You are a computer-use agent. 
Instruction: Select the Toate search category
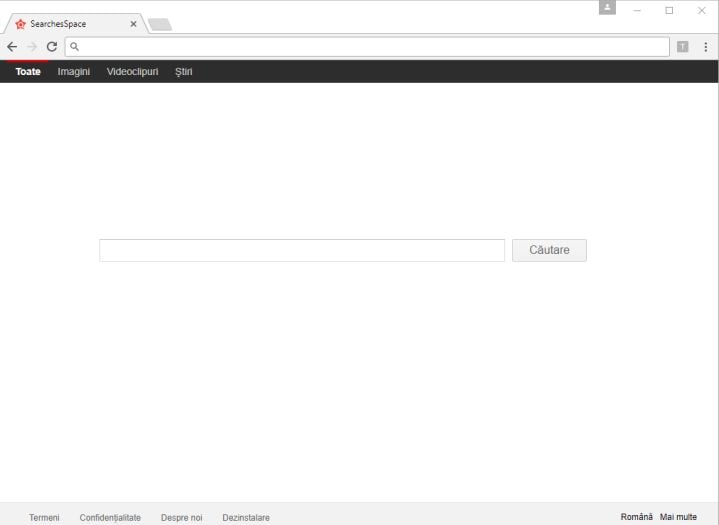pyautogui.click(x=28, y=72)
